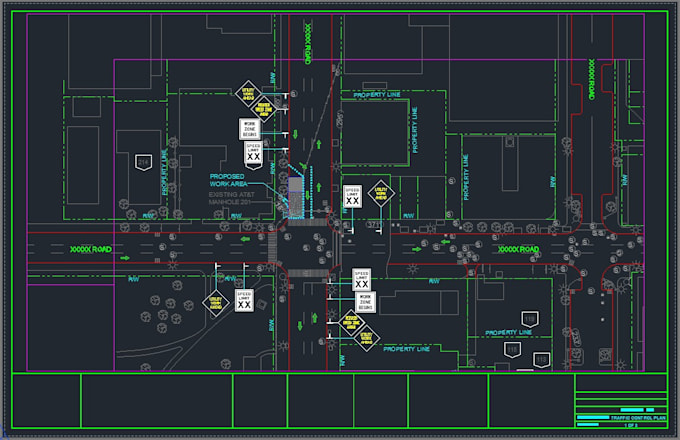Select XXXXX ROAD label on east street
This screenshot has width=680, height=440.
coord(519,249)
